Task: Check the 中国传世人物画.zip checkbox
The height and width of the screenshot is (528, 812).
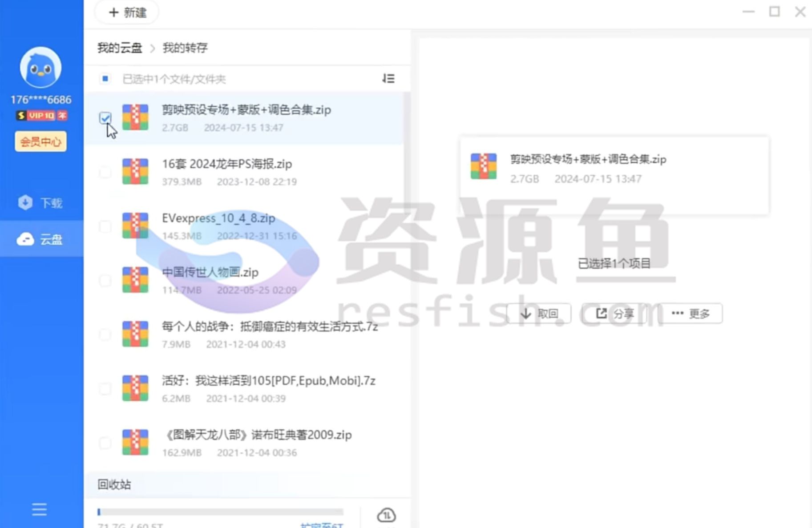Action: point(105,280)
